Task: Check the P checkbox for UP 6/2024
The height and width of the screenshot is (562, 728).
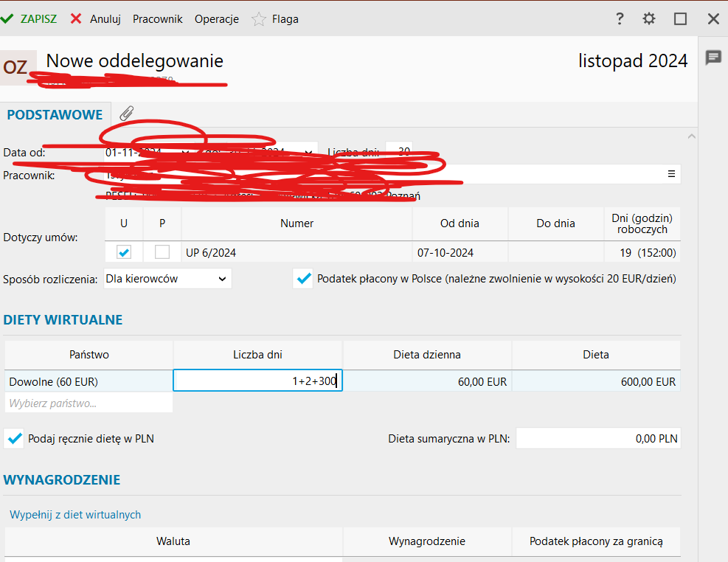Action: click(x=162, y=252)
